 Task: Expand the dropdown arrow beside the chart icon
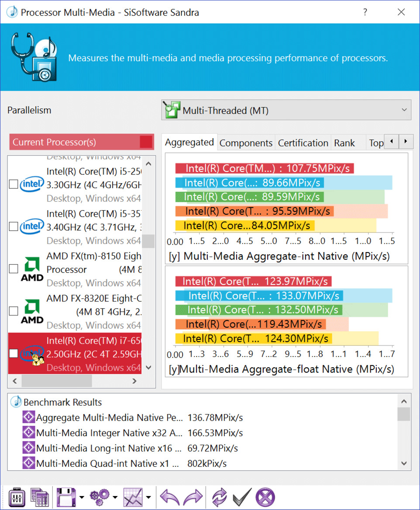pyautogui.click(x=148, y=497)
